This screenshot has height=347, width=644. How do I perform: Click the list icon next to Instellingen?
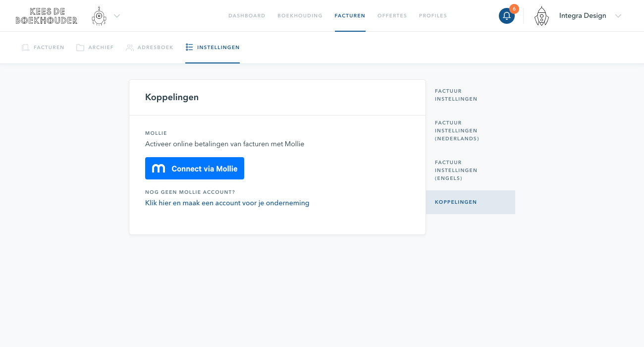tap(189, 47)
